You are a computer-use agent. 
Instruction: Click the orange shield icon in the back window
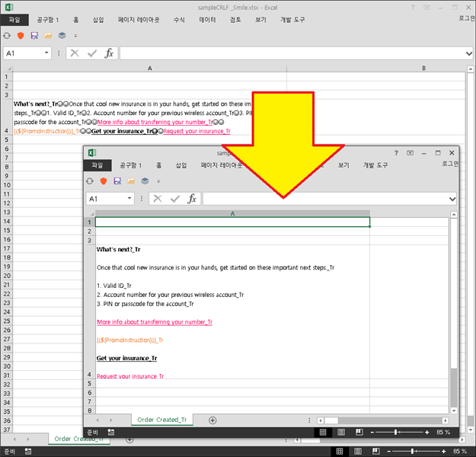click(21, 36)
